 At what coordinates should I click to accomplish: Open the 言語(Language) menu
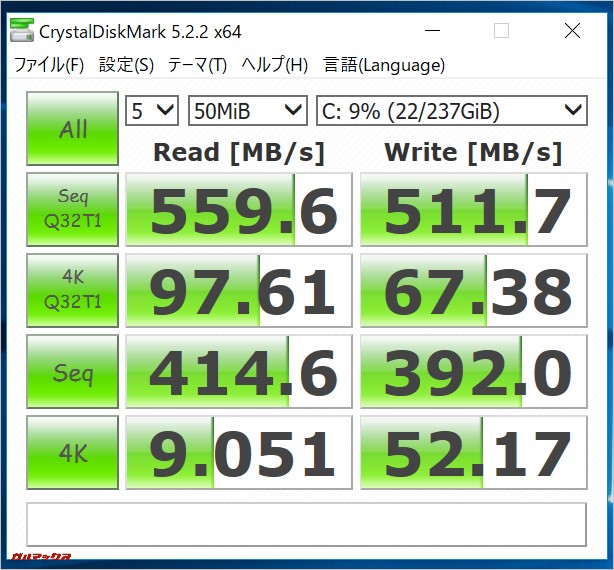pyautogui.click(x=384, y=65)
